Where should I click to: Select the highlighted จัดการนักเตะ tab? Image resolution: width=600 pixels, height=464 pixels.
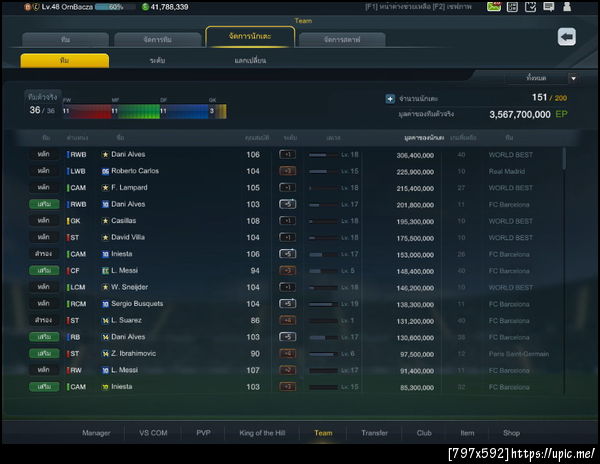point(250,37)
